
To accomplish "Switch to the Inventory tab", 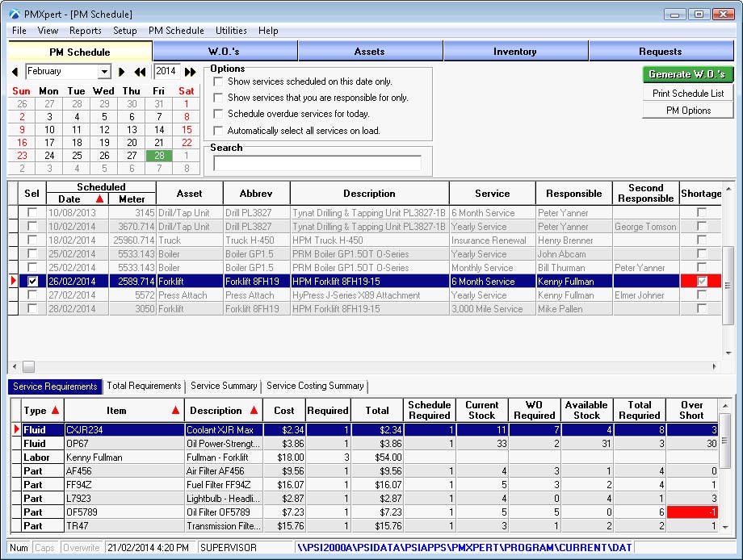I will [515, 51].
